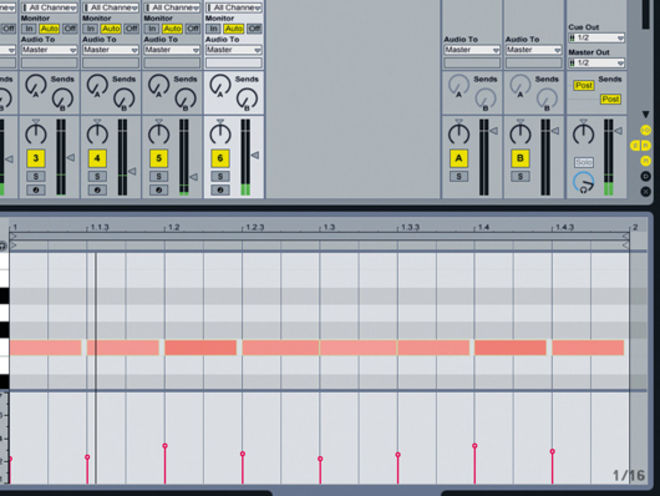660x496 pixels.
Task: Click Send A knob on track 4
Action: click(97, 84)
